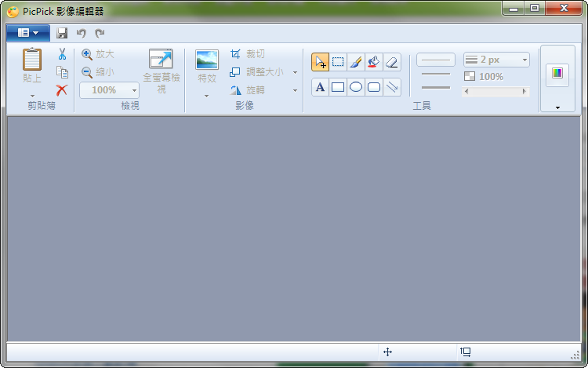Click the 放大 zoom in button
Screen dimensions: 588x368
[x=99, y=54]
